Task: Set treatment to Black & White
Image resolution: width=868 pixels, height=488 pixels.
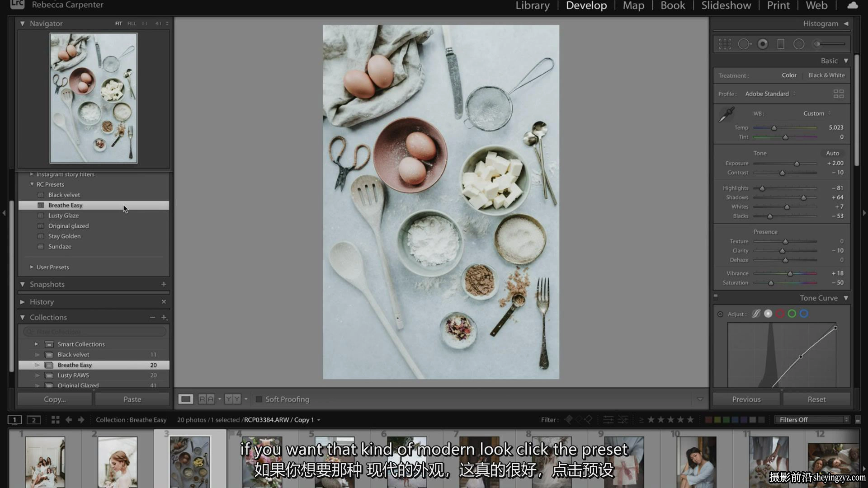Action: click(826, 75)
